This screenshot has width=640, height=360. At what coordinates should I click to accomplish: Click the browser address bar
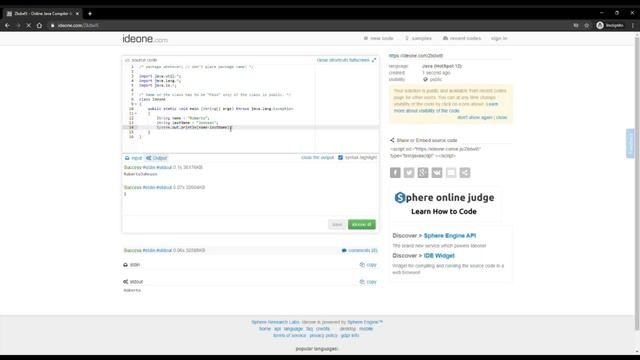[x=310, y=25]
